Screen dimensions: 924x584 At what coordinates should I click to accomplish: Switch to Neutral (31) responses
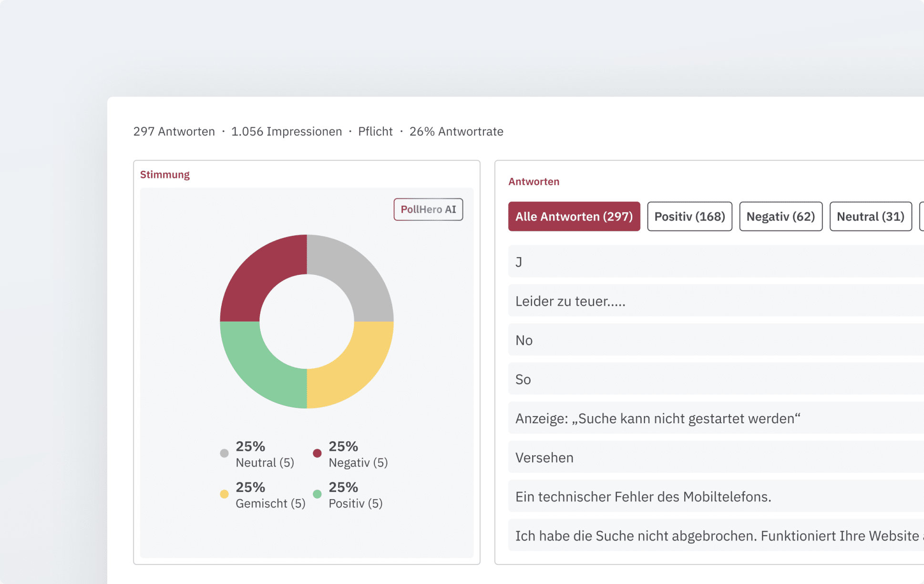click(870, 217)
